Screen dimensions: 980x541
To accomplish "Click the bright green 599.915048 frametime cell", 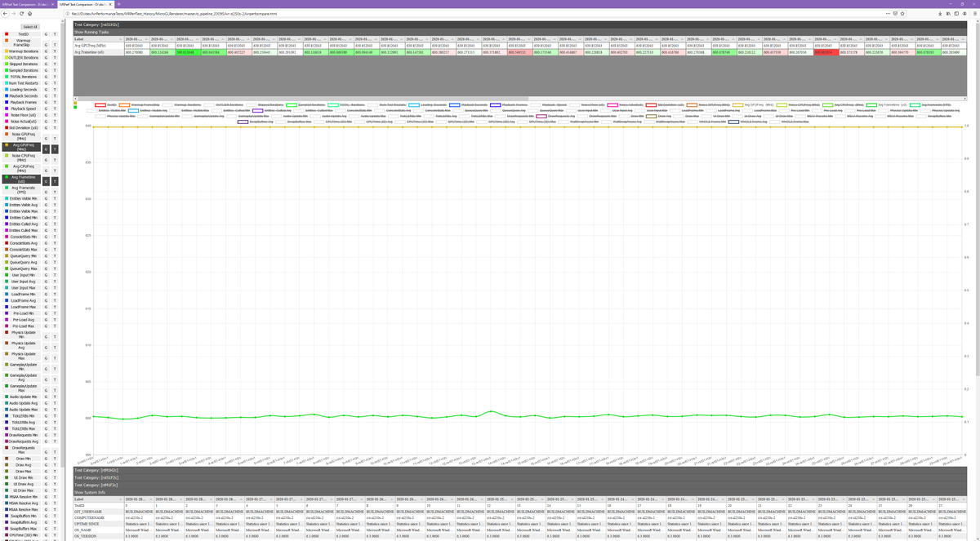I will tap(187, 53).
